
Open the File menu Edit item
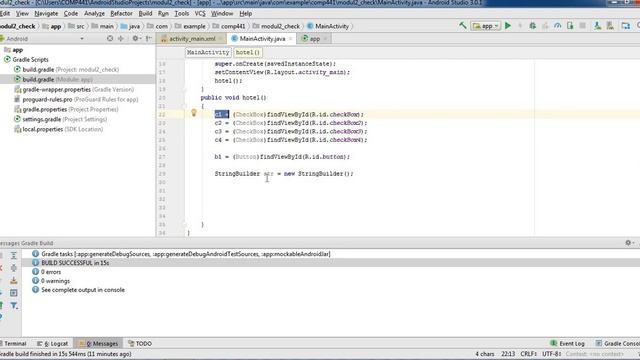click(x=4, y=13)
